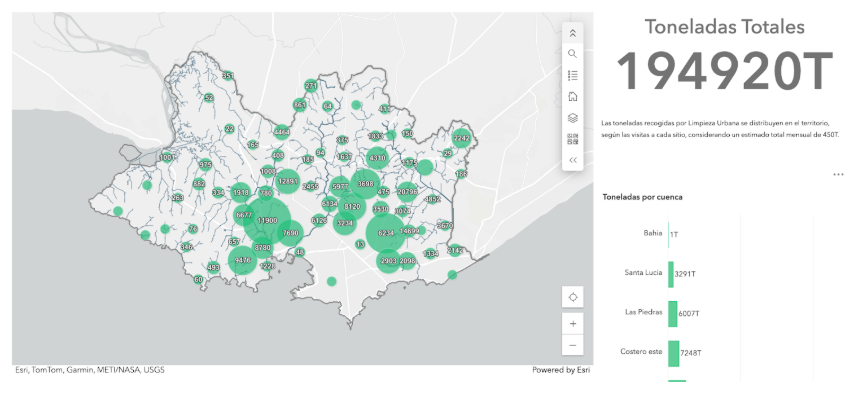
Task: Select the 3234 cluster circle
Action: pos(345,223)
